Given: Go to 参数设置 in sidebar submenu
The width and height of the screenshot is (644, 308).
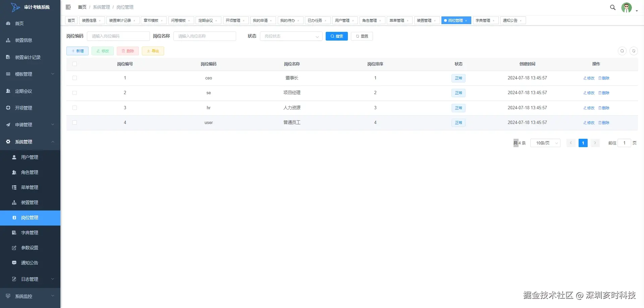Looking at the screenshot, I should [x=30, y=248].
